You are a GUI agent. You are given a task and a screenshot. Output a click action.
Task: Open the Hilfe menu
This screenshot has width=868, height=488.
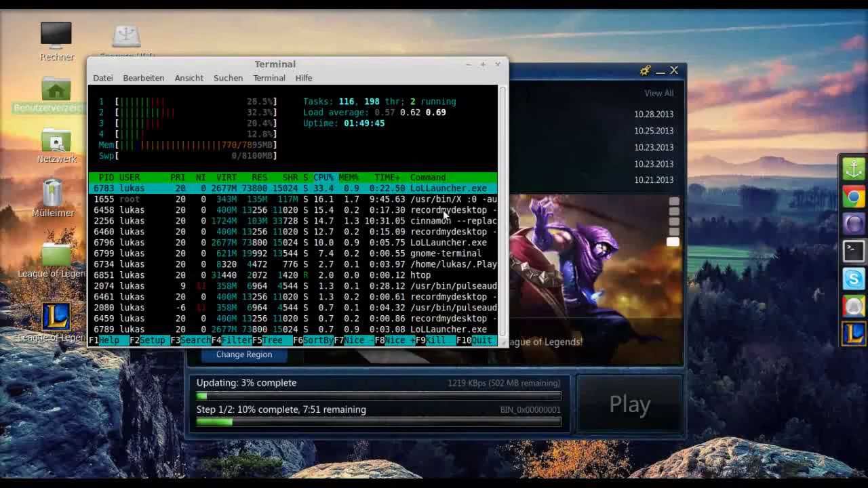[x=304, y=78]
